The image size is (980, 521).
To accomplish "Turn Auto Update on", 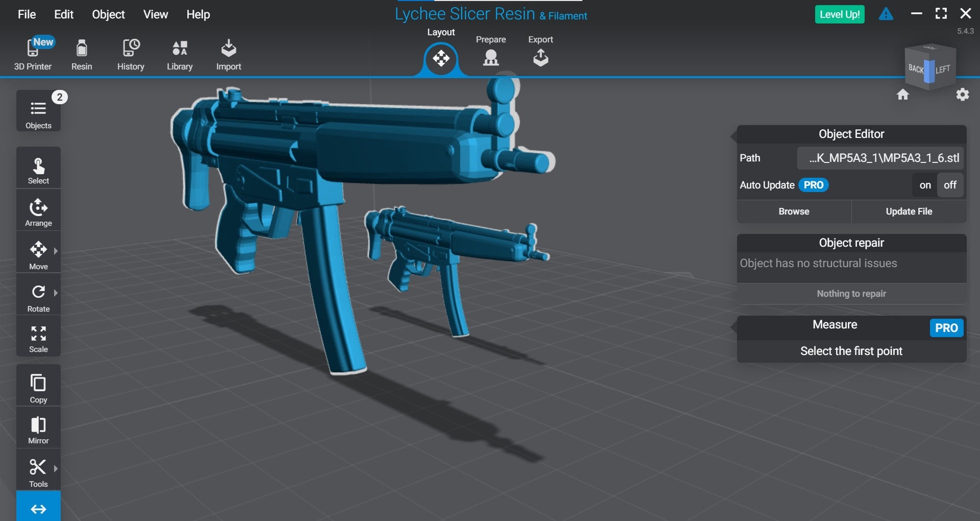I will (924, 185).
